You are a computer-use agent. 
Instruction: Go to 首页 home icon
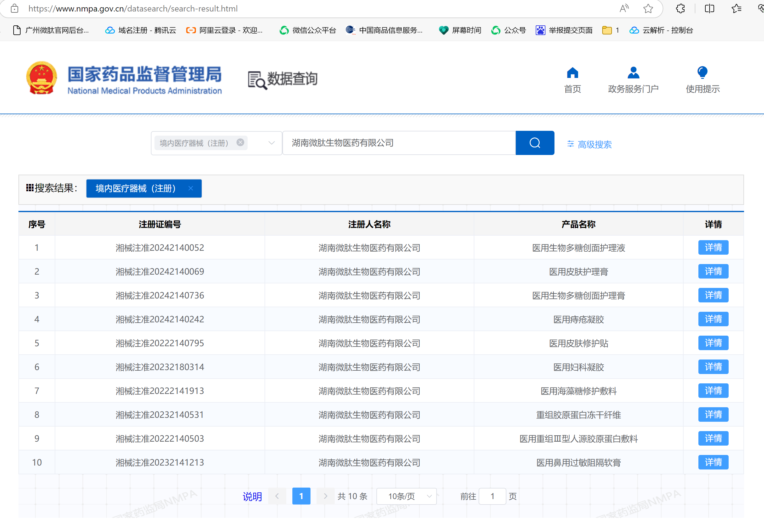tap(572, 73)
